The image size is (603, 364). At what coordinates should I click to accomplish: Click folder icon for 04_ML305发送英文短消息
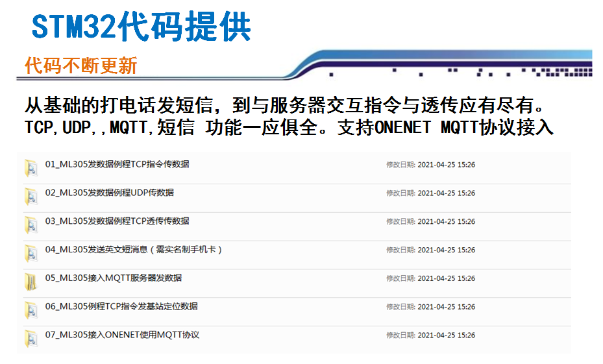click(x=31, y=253)
